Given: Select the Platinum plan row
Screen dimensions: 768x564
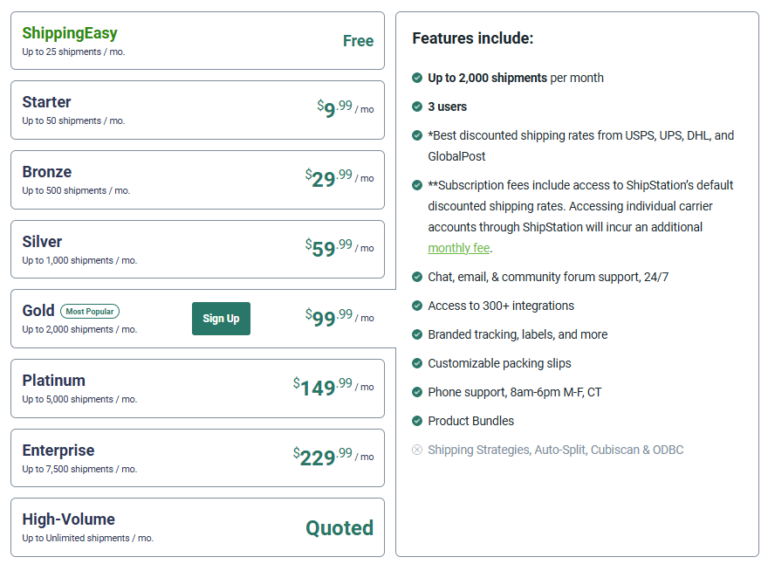Looking at the screenshot, I should pos(197,388).
